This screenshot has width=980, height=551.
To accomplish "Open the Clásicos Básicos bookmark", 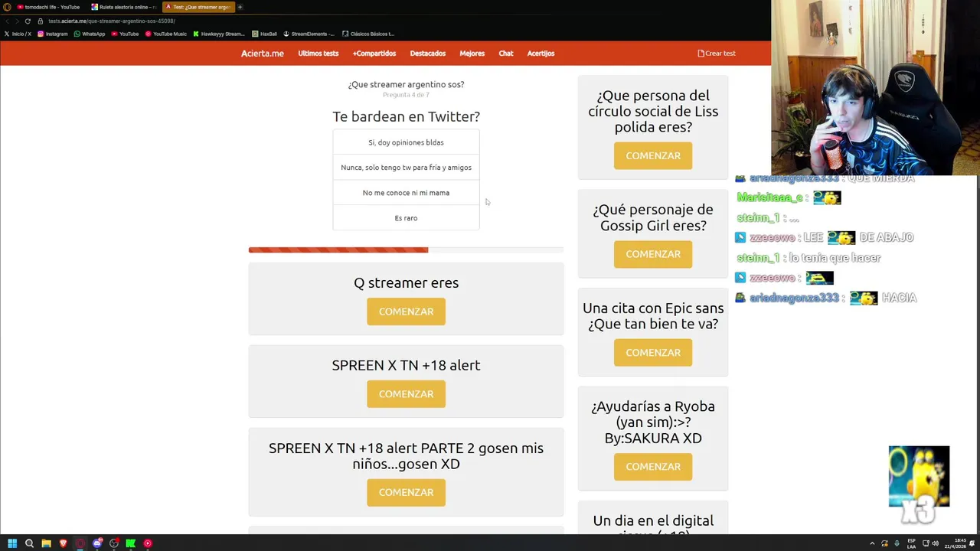I will pyautogui.click(x=368, y=34).
